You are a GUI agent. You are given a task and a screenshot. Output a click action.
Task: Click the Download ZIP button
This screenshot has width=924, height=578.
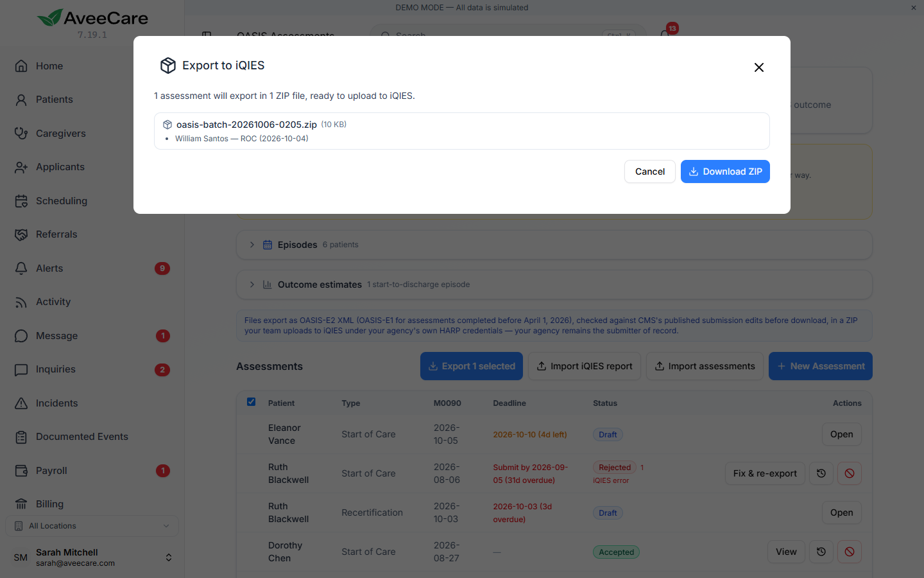725,171
